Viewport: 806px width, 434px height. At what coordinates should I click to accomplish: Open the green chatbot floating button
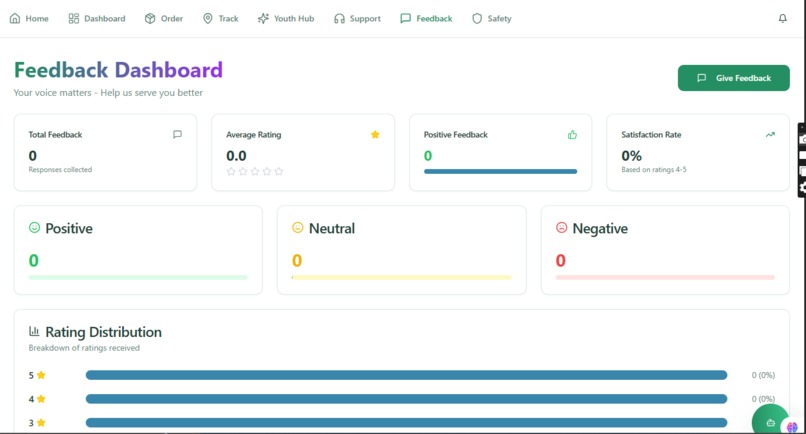770,423
